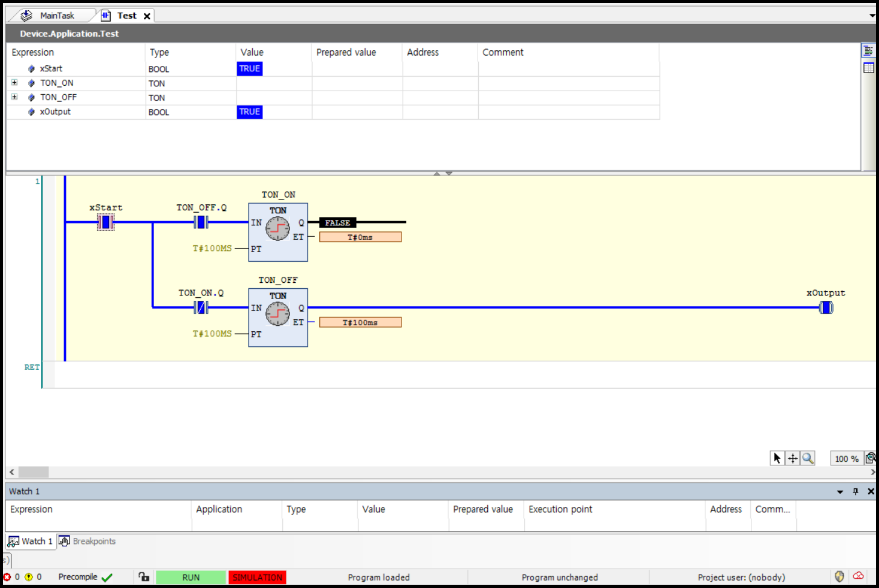Click the red cloud icon in the status bar
This screenshot has height=588, width=879.
[x=858, y=577]
